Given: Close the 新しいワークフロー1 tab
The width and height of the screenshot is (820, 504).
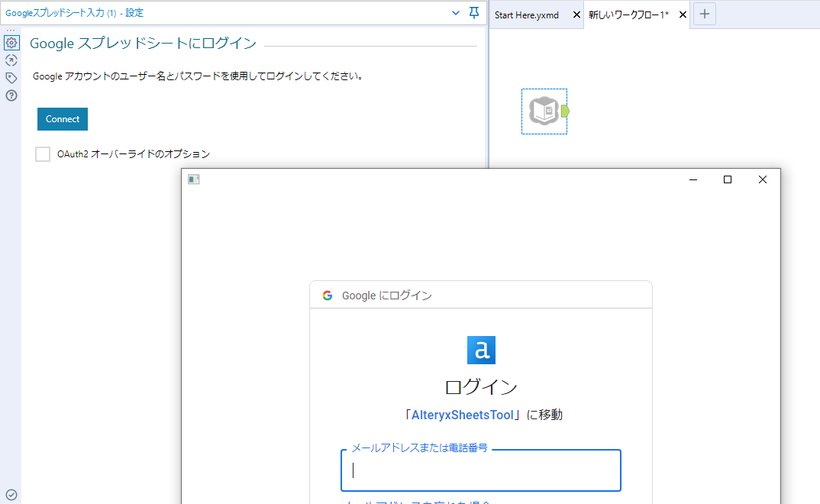Looking at the screenshot, I should click(683, 15).
